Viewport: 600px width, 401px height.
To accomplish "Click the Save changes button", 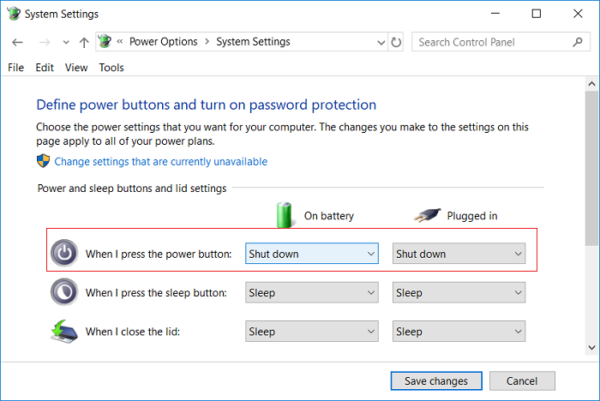I will click(x=436, y=381).
